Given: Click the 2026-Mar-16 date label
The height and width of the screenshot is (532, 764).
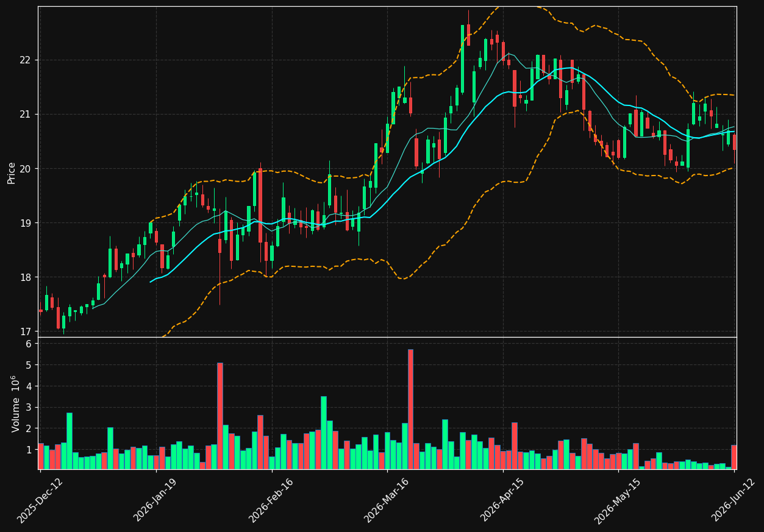Looking at the screenshot, I should pyautogui.click(x=387, y=500).
